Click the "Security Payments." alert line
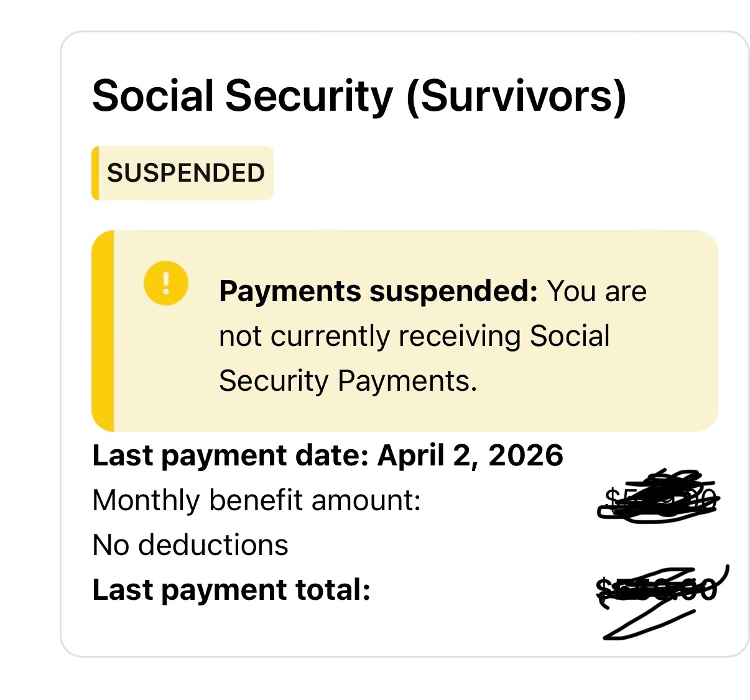This screenshot has width=750, height=700. pyautogui.click(x=348, y=381)
